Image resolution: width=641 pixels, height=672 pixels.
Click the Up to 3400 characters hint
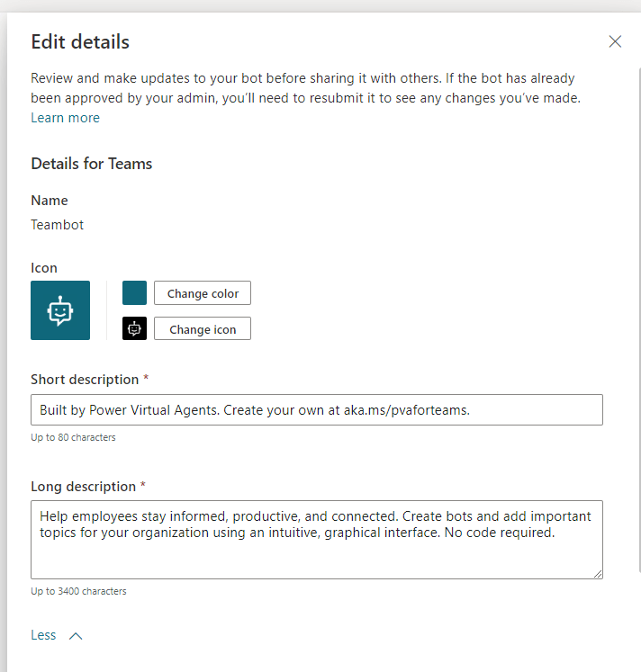click(78, 592)
